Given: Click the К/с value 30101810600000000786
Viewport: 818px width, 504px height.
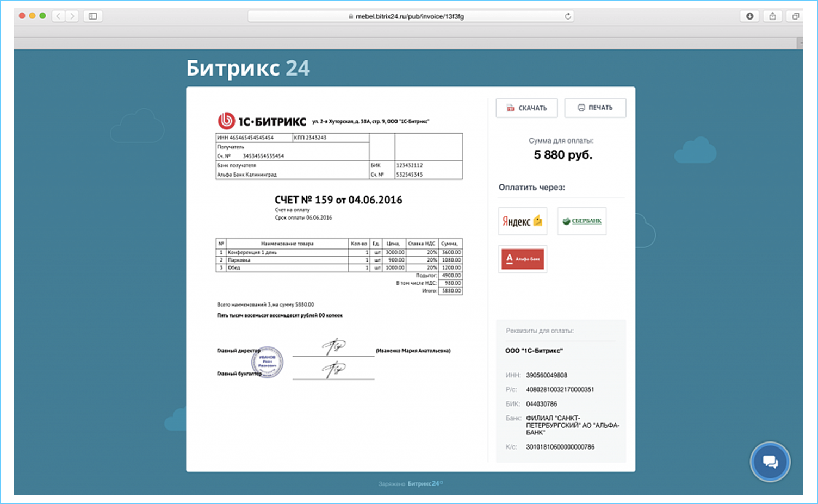Looking at the screenshot, I should (x=560, y=447).
